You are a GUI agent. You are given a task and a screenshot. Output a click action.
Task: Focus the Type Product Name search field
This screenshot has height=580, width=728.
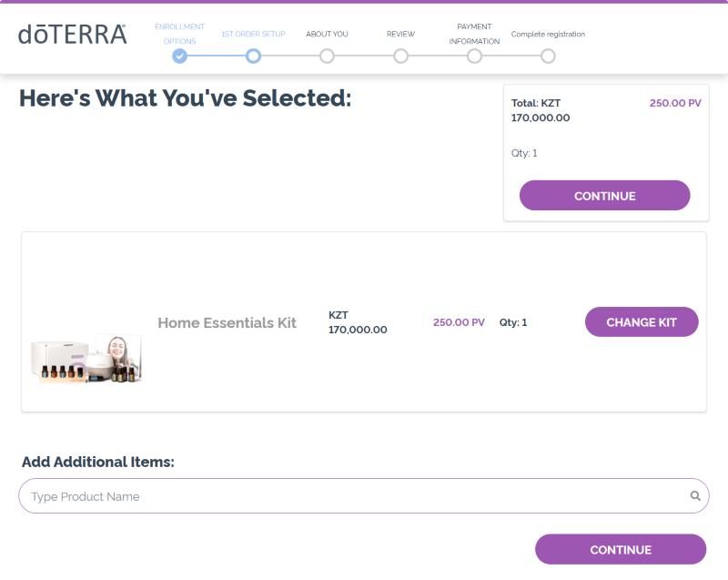point(363,496)
